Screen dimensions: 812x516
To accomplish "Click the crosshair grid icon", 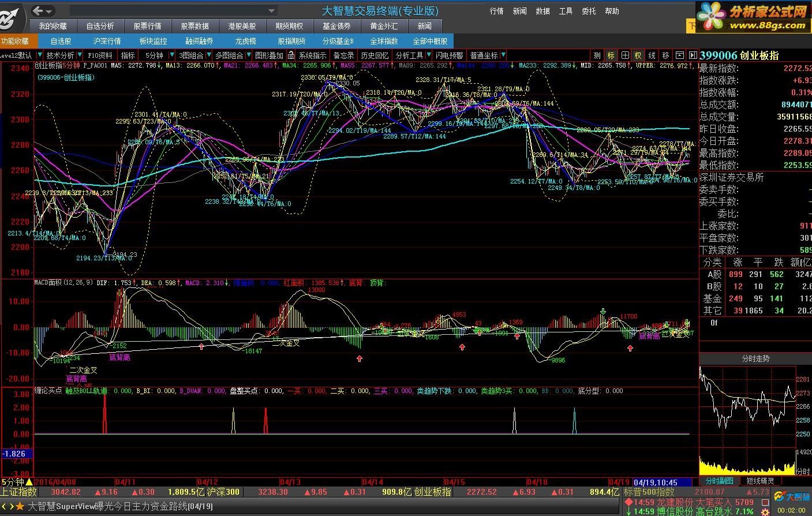I will [x=624, y=55].
